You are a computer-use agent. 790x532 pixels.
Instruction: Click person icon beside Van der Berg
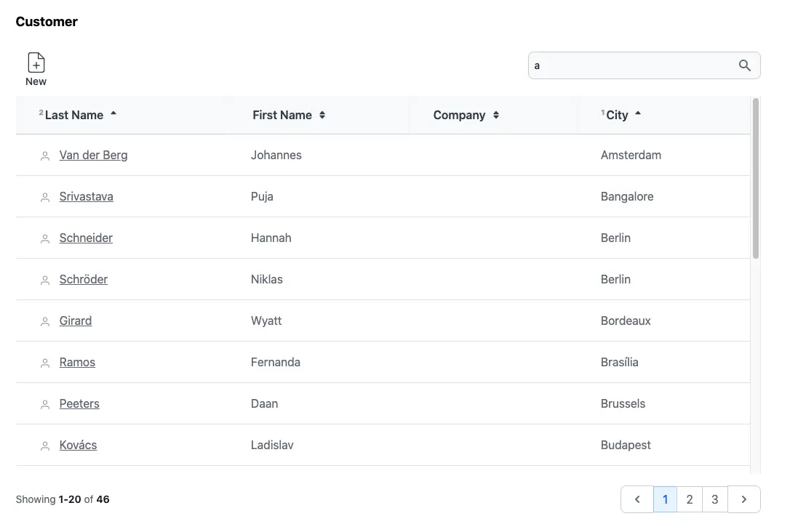click(45, 156)
